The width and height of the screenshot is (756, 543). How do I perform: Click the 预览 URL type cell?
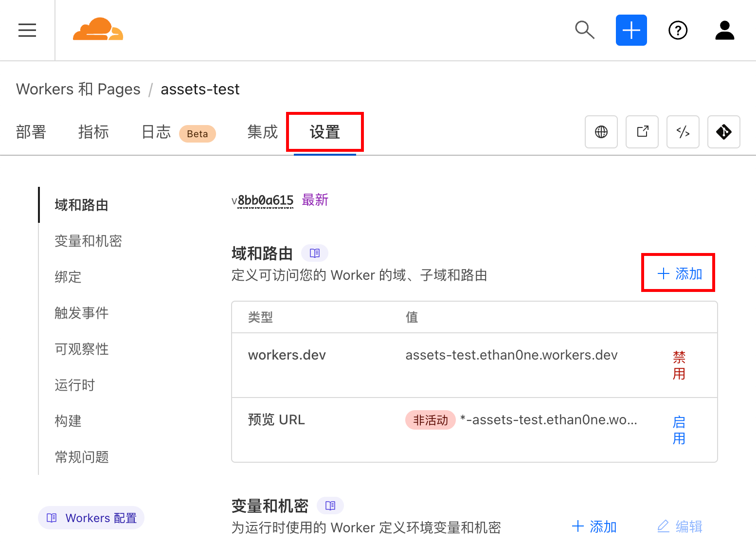[x=276, y=419]
